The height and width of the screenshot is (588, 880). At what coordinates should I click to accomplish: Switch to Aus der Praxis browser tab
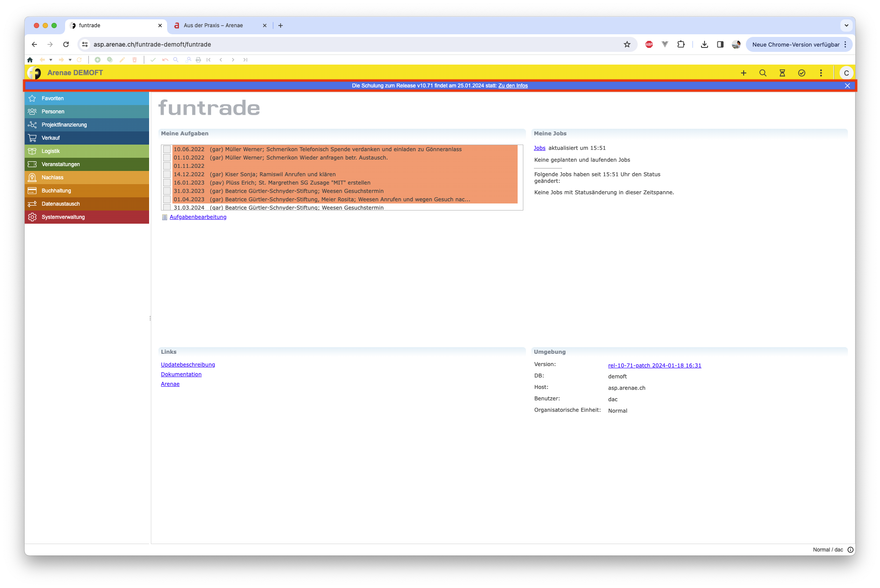[x=214, y=25]
